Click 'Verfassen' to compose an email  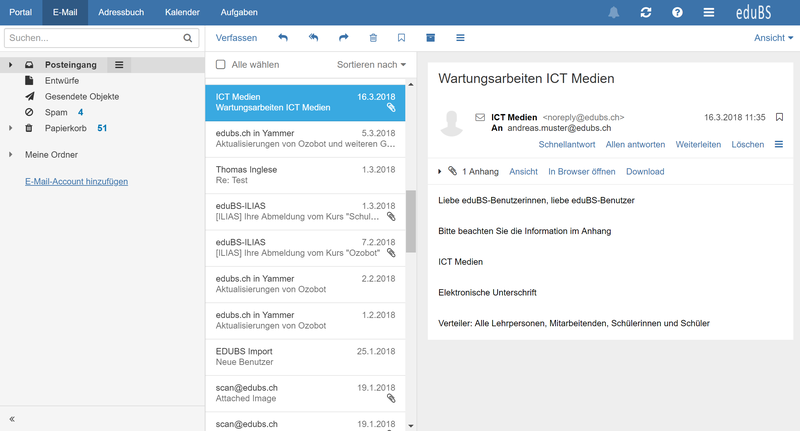point(237,38)
